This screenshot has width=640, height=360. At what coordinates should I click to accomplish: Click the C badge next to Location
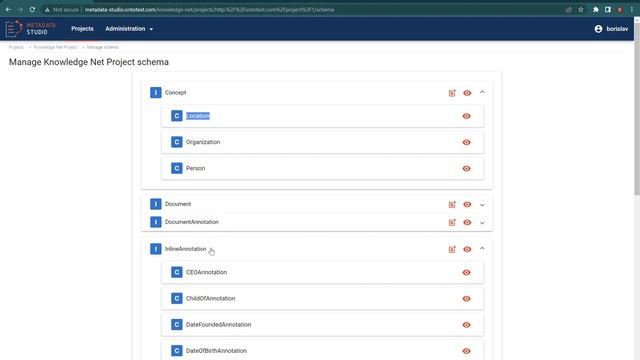click(177, 116)
